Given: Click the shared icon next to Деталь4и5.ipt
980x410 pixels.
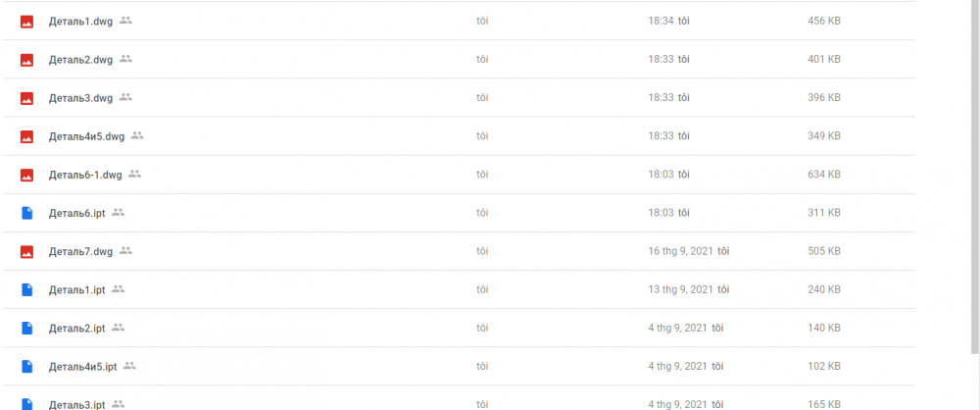Looking at the screenshot, I should [129, 366].
